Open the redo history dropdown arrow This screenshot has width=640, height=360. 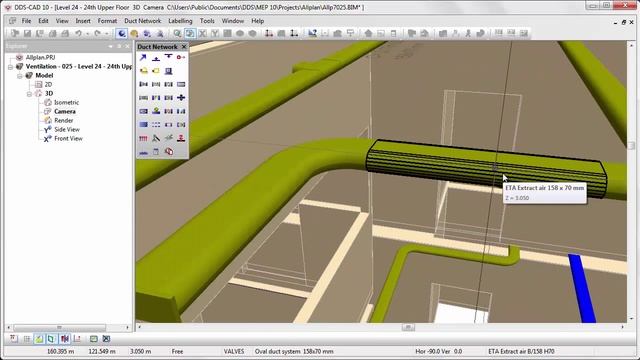(x=107, y=34)
